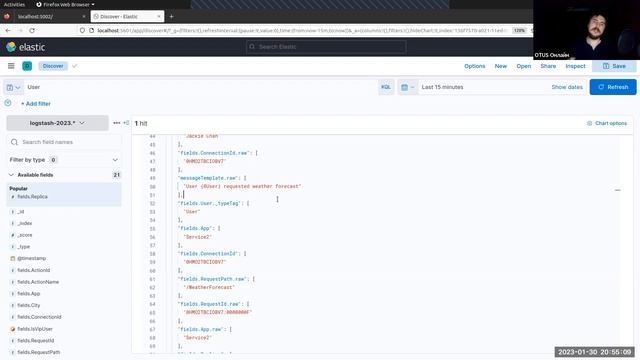640x360 pixels.
Task: Expand Filter by type dropdown
Action: [64, 160]
